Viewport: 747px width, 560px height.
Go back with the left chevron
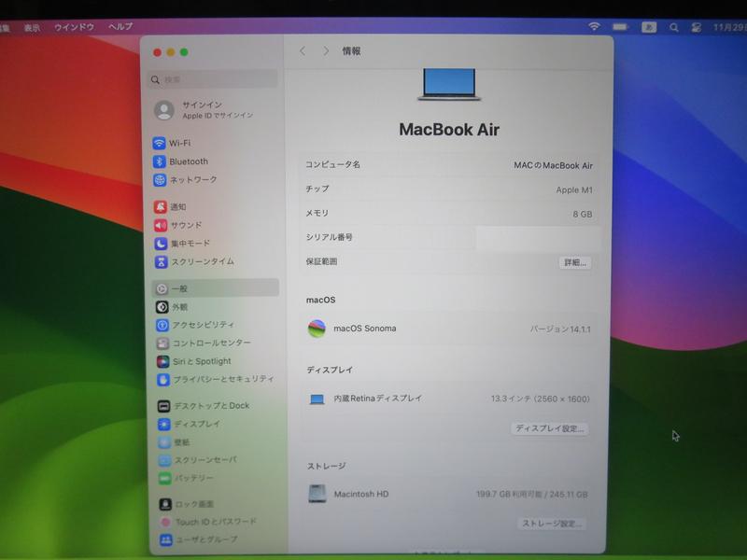[x=303, y=51]
